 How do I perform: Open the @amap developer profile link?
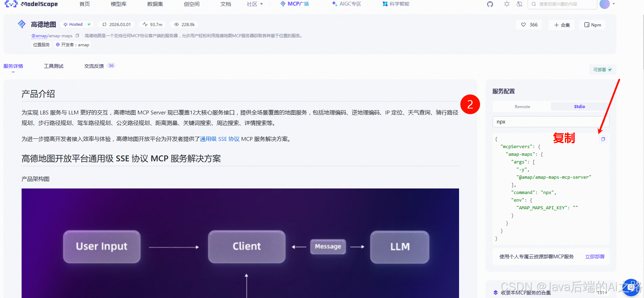pyautogui.click(x=39, y=35)
